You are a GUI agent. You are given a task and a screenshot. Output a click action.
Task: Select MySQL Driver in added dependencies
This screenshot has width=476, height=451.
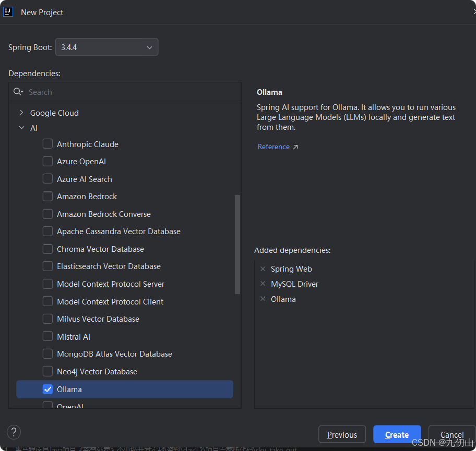click(x=294, y=284)
